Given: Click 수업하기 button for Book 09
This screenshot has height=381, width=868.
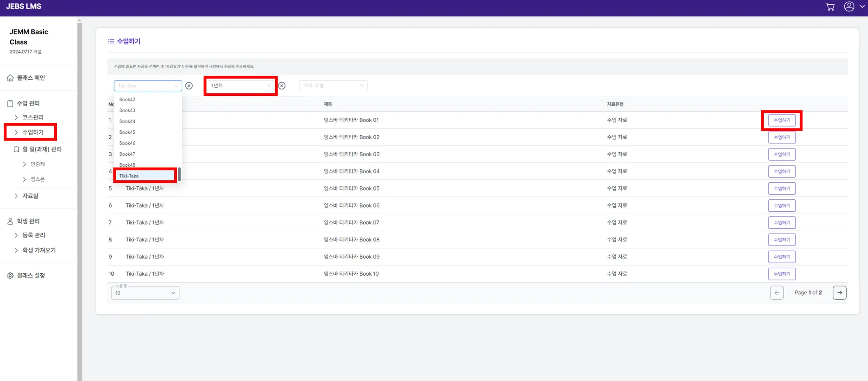Looking at the screenshot, I should pos(782,257).
